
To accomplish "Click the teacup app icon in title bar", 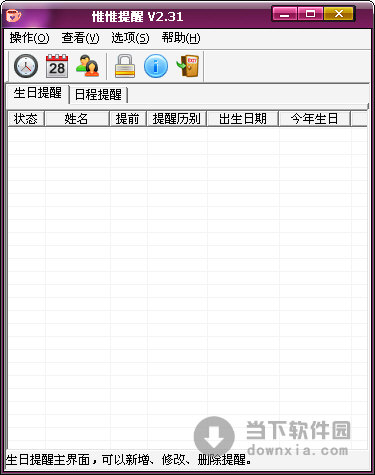I will click(13, 15).
